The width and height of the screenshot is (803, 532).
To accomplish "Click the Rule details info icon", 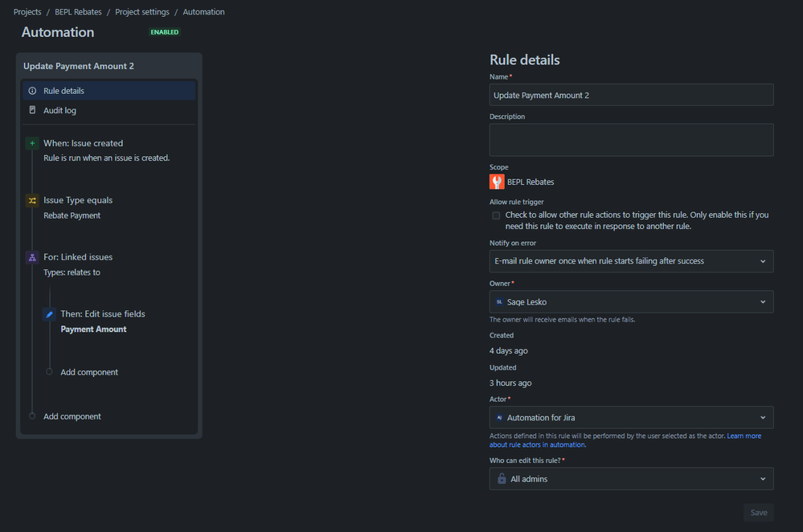I will (x=32, y=91).
